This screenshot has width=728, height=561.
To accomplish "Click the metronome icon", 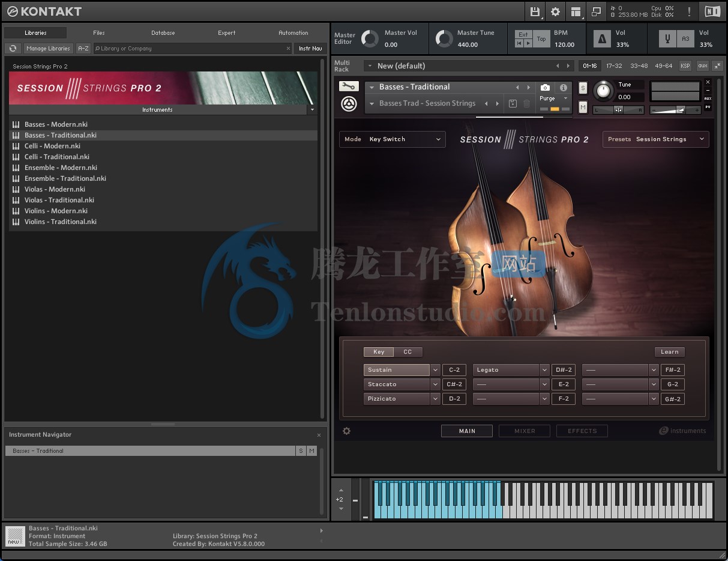I will [602, 39].
